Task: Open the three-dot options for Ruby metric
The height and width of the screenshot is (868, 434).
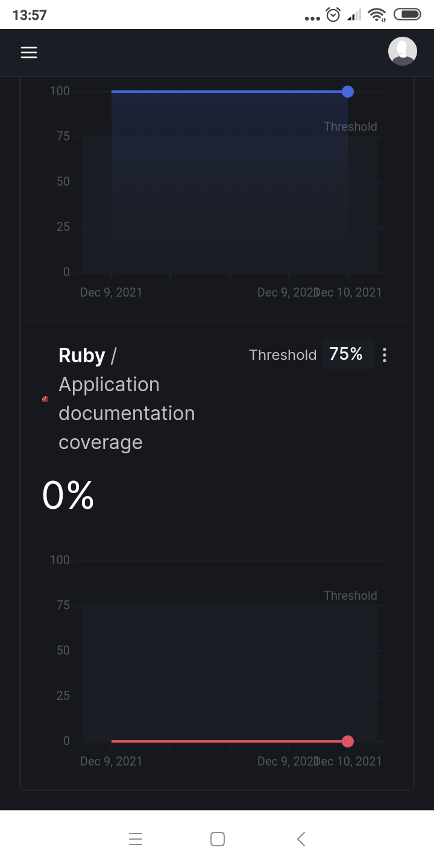Action: coord(385,355)
